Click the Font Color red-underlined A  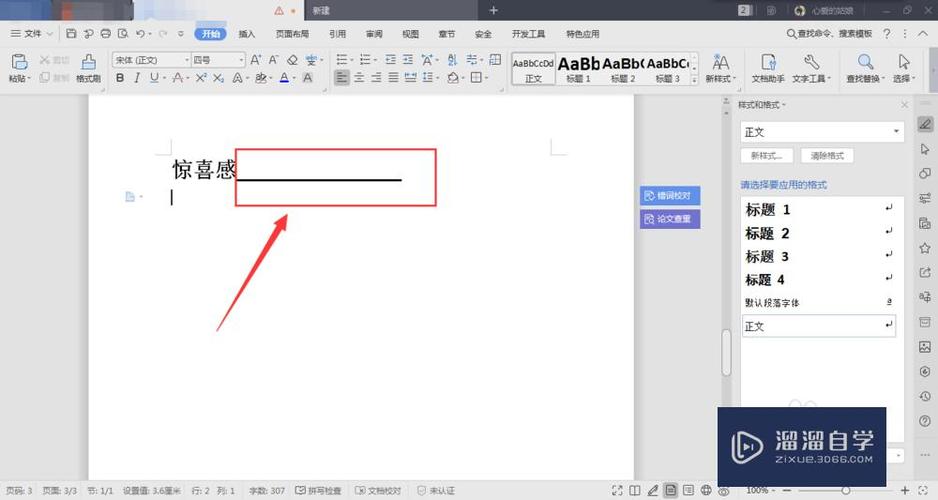pos(284,78)
